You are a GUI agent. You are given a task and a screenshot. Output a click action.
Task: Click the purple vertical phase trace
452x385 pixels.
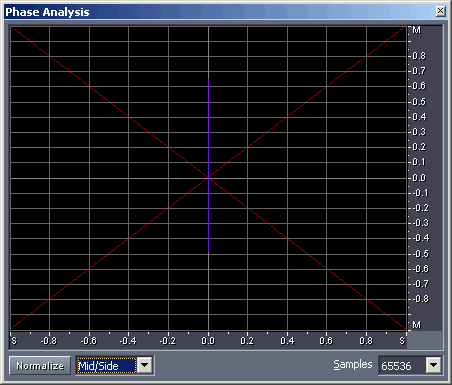click(x=209, y=166)
